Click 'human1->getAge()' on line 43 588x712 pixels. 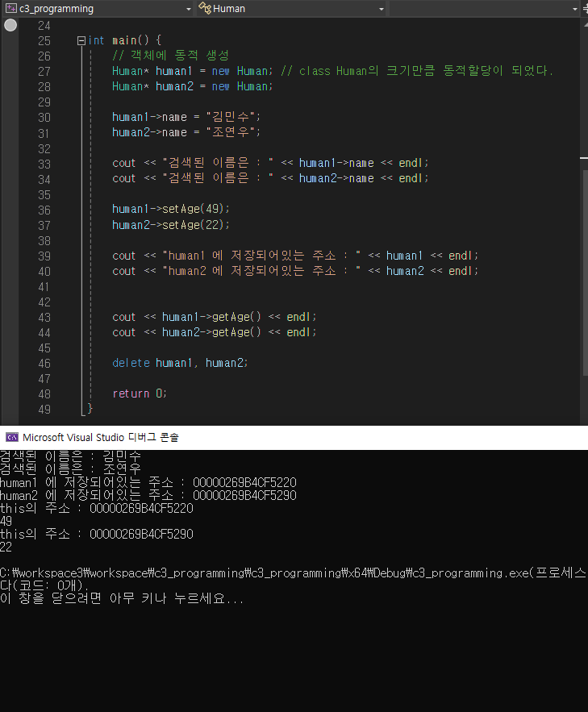click(x=211, y=317)
